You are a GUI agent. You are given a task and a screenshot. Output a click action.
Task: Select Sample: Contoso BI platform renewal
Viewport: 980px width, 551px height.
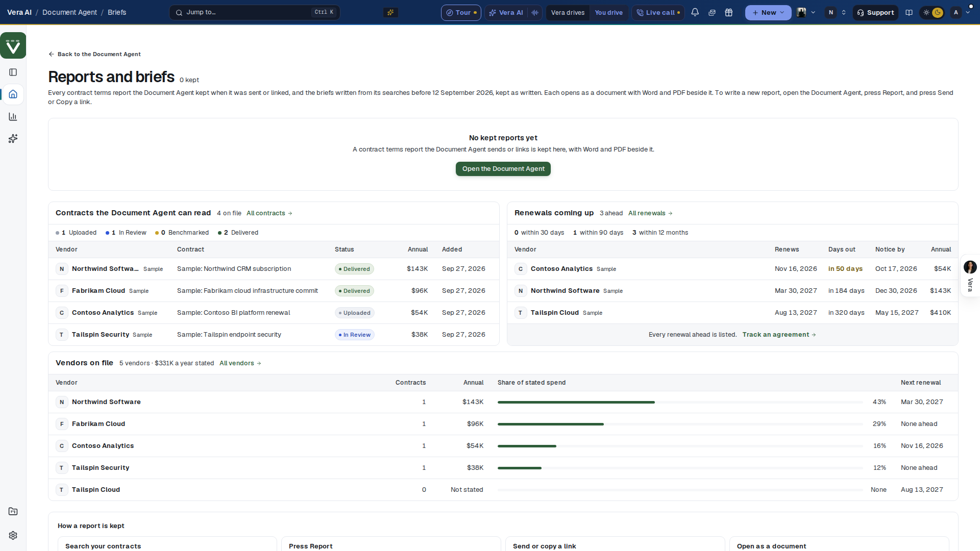(x=233, y=313)
